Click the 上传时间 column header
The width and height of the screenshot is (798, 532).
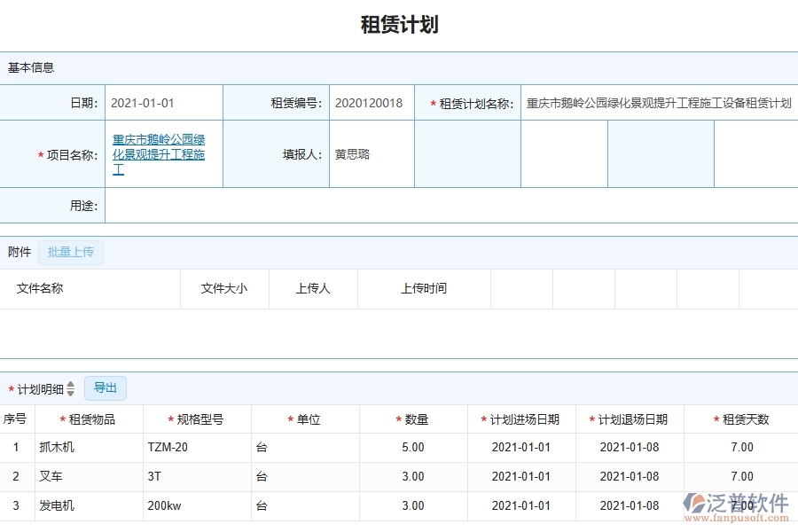tap(424, 289)
